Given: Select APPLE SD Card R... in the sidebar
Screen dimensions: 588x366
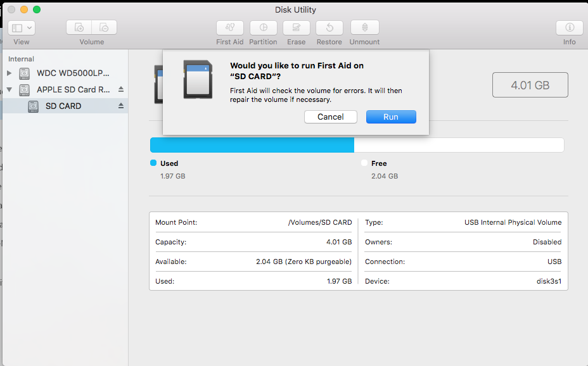Looking at the screenshot, I should pos(73,89).
